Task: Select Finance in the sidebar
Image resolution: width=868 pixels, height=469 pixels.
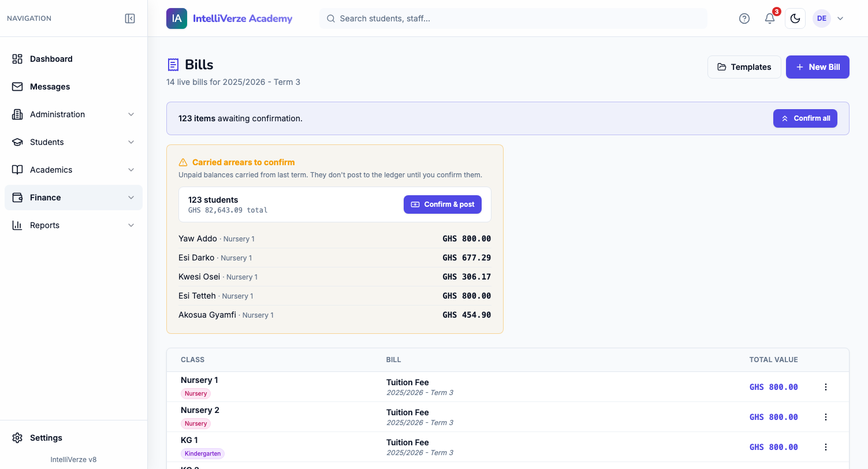Action: point(73,198)
